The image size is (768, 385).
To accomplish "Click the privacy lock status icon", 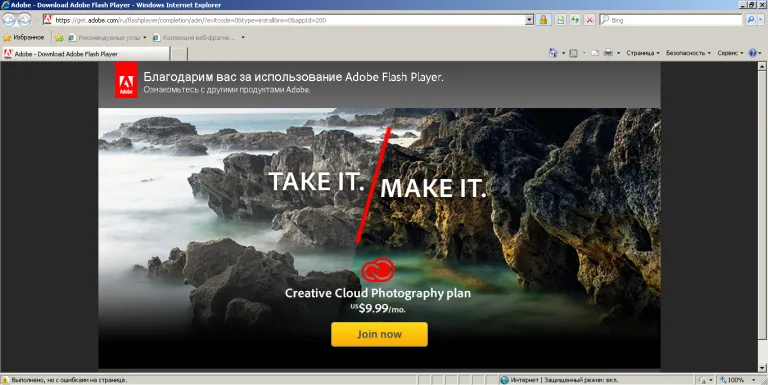I will click(702, 380).
